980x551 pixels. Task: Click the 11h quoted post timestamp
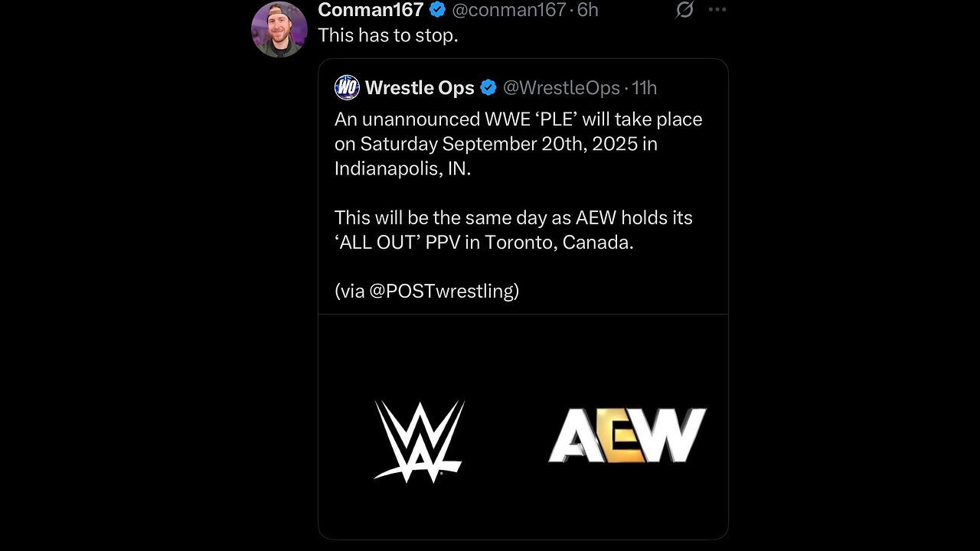pyautogui.click(x=645, y=88)
